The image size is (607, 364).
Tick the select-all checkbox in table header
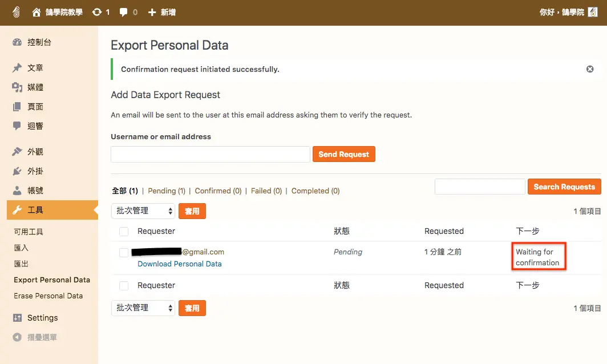point(124,232)
